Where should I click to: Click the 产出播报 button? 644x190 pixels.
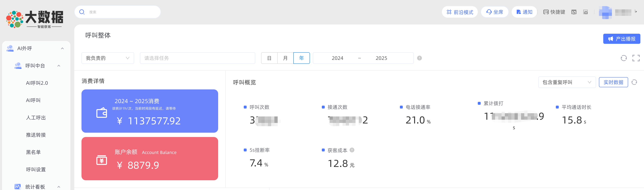pos(621,39)
